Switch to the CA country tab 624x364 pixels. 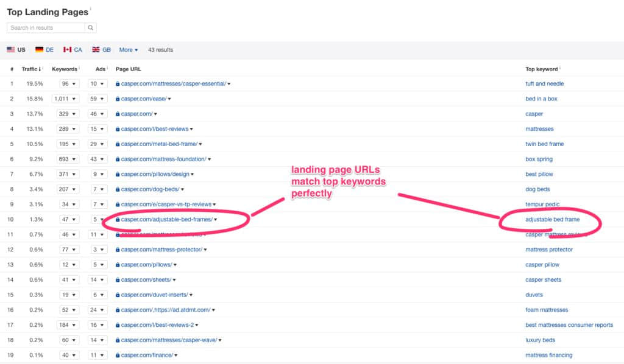point(73,50)
